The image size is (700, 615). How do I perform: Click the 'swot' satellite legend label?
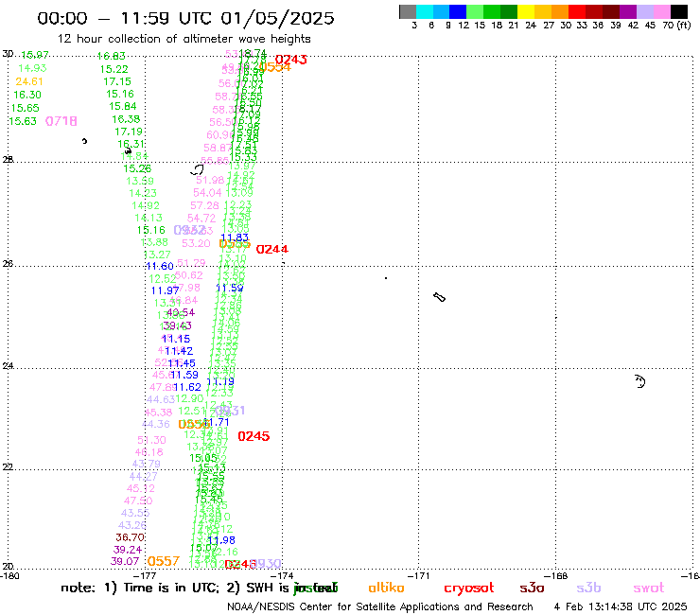(649, 588)
